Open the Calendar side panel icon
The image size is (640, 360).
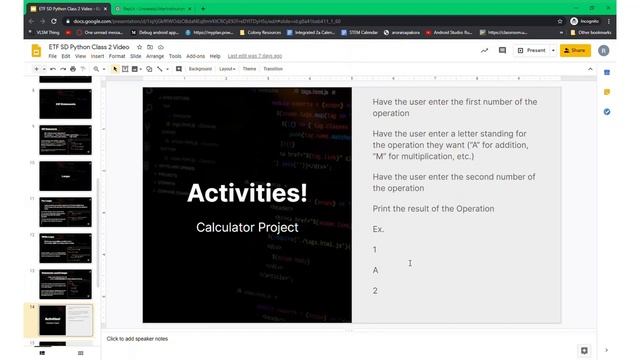(x=607, y=73)
